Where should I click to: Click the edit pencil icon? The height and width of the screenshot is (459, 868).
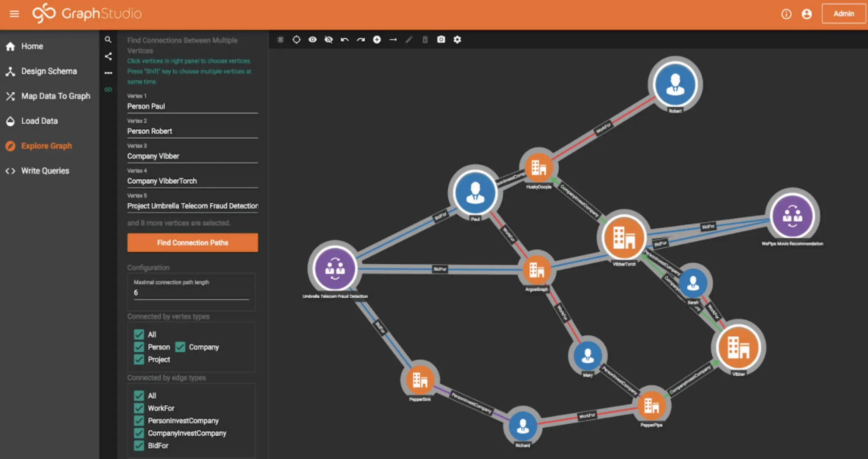click(409, 39)
